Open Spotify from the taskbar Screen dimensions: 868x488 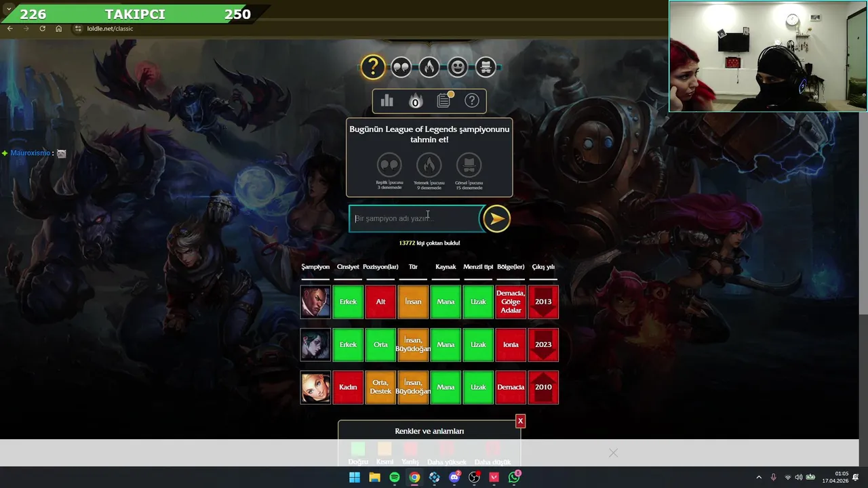click(x=395, y=477)
